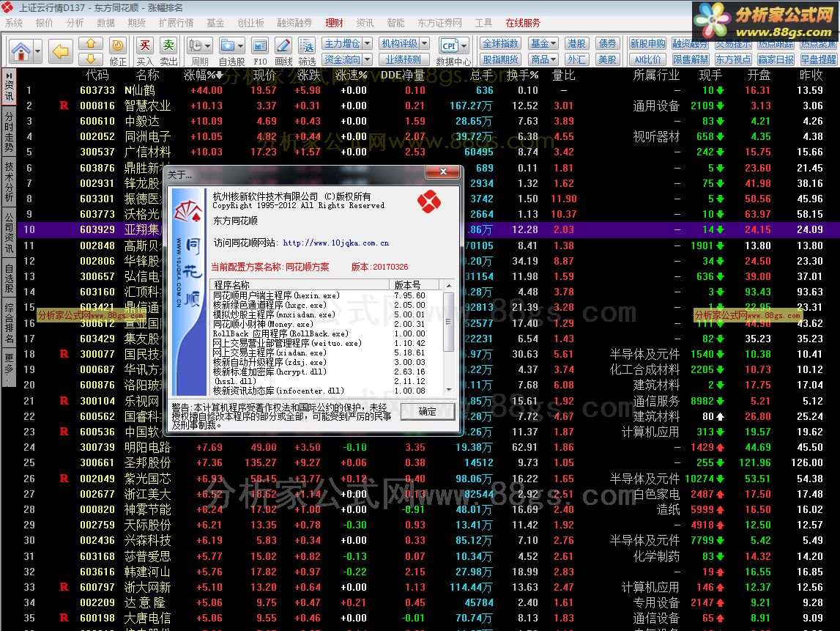Screen dimensions: 840x631
Task: Open the 报价 menu
Action: (x=45, y=23)
